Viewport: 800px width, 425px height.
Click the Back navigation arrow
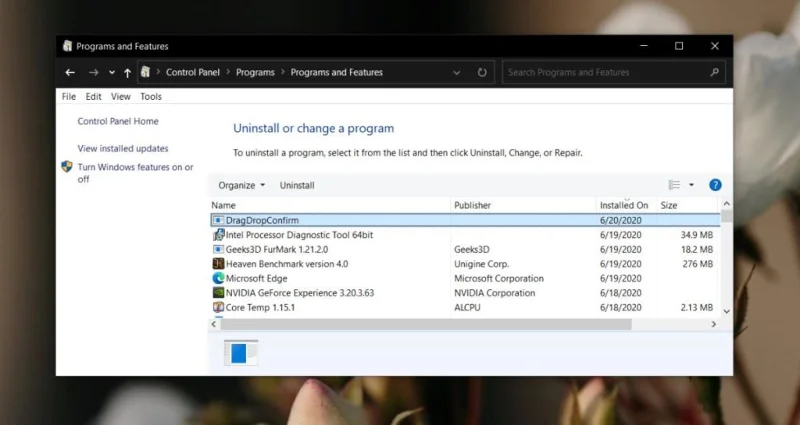click(70, 73)
